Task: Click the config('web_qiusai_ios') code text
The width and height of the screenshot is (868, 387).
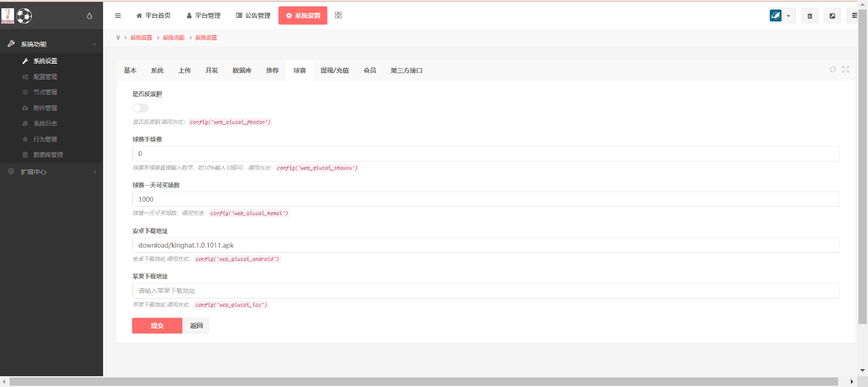Action: [x=231, y=305]
